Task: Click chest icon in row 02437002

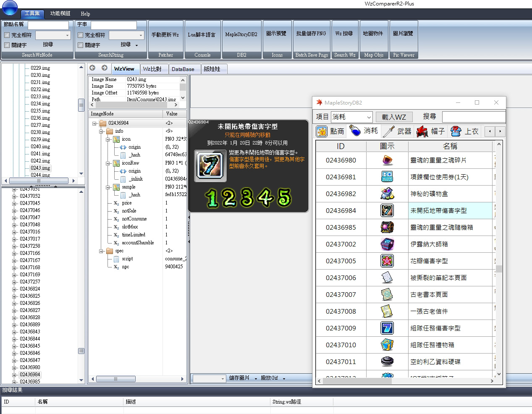Action: [x=387, y=244]
